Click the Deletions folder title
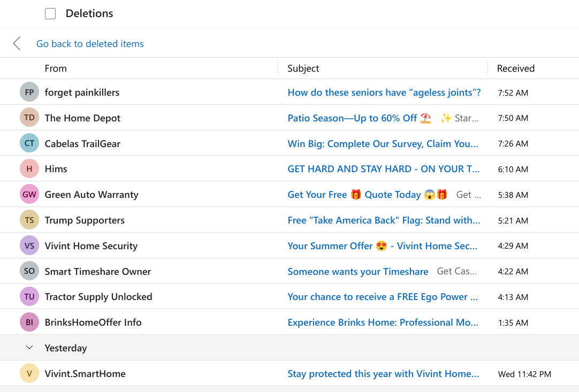 (89, 14)
